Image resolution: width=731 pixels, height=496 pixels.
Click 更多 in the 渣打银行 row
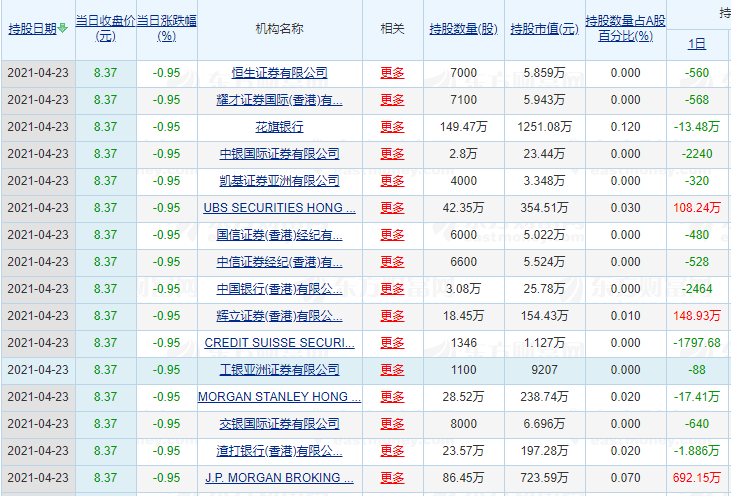(x=392, y=451)
